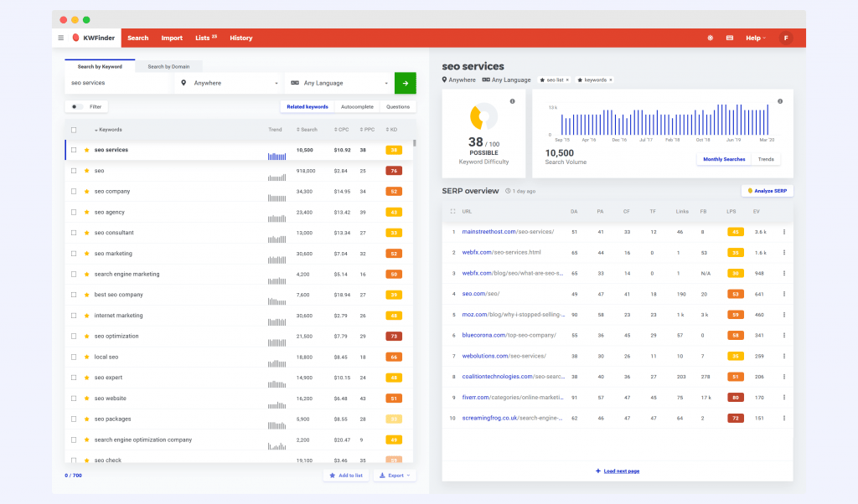Open more options for fiverr.com result

click(784, 398)
